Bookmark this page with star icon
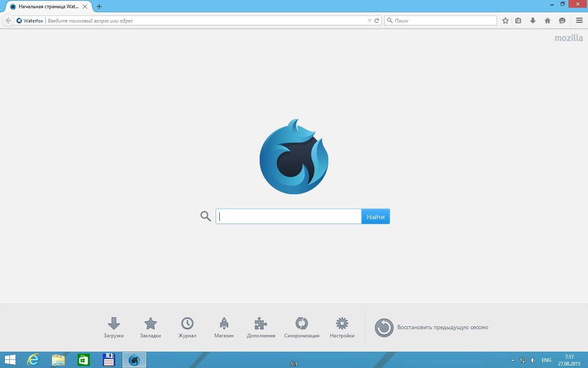This screenshot has width=588, height=368. (506, 20)
